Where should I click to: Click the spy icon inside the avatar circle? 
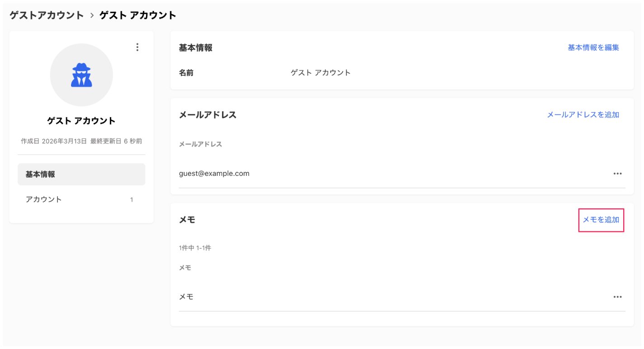[x=81, y=75]
